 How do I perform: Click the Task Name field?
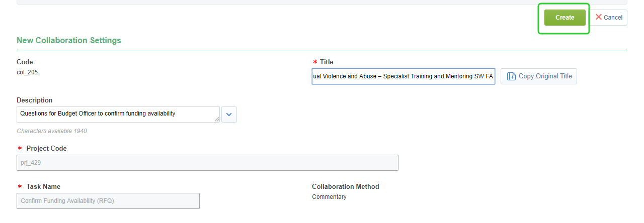click(108, 201)
